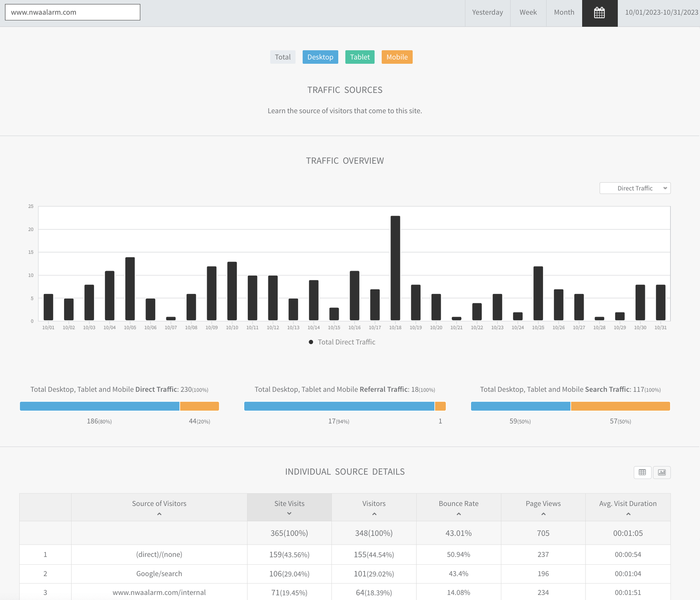The image size is (700, 600).
Task: Sort by Source of Visitors arrow
Action: tap(159, 514)
